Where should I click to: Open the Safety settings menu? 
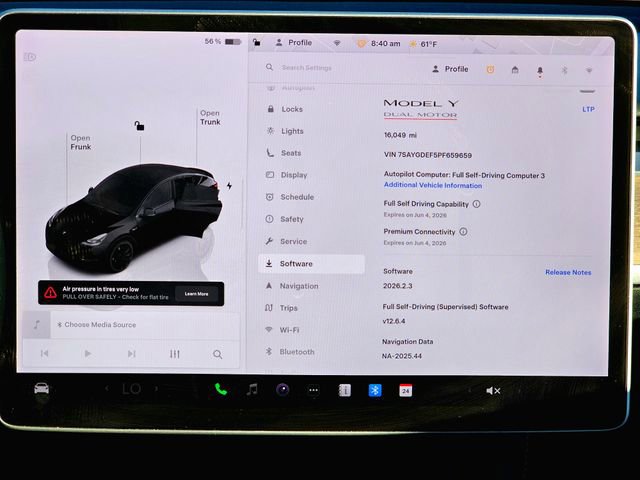click(291, 219)
